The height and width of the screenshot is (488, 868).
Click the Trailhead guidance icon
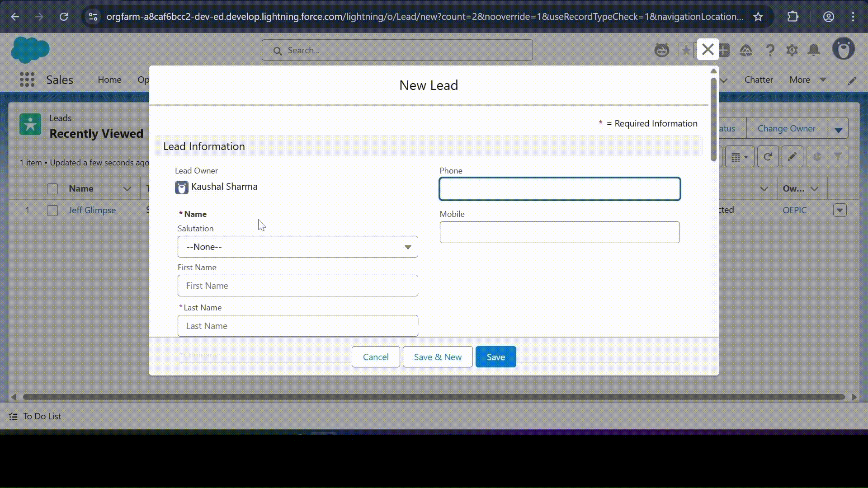[x=746, y=50]
